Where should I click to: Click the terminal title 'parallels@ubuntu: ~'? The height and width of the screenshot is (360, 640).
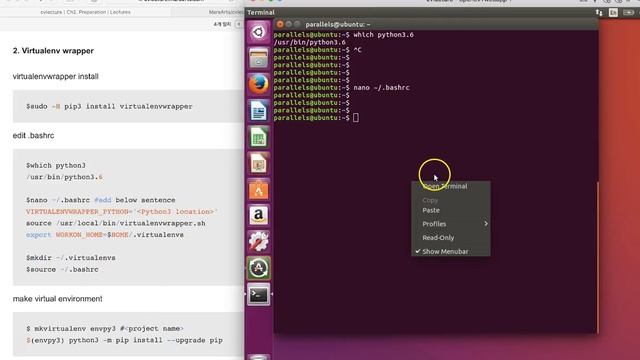click(x=338, y=24)
